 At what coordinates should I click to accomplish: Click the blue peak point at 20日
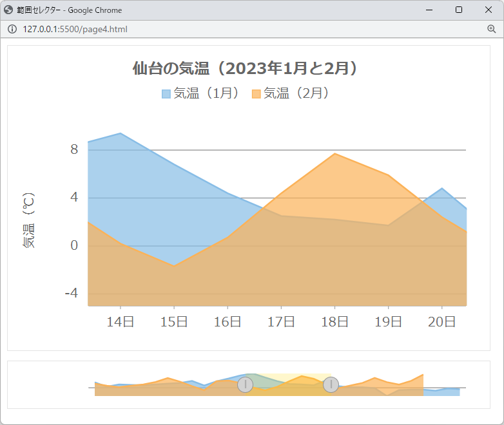coord(442,188)
